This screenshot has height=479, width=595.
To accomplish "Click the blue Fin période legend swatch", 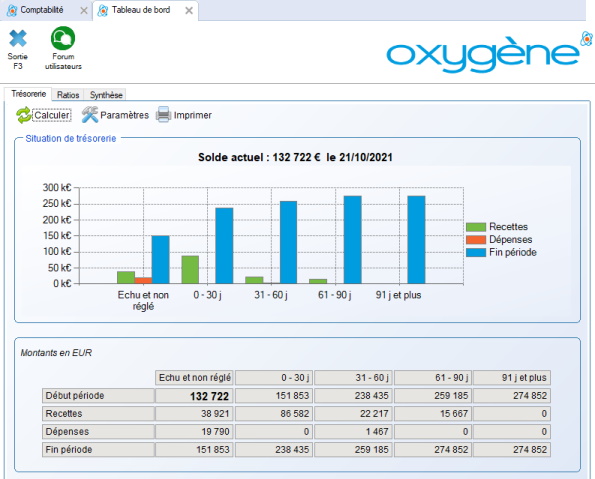I will click(x=476, y=252).
